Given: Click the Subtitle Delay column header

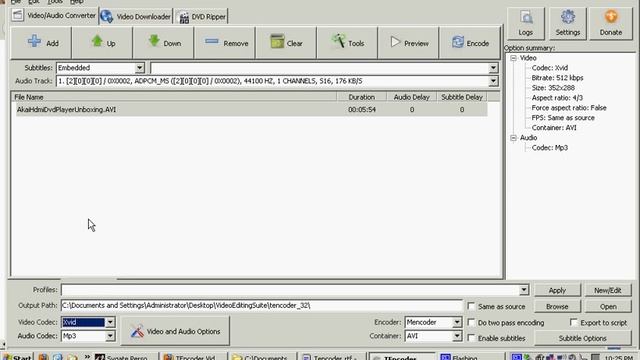Looking at the screenshot, I should pyautogui.click(x=462, y=97).
